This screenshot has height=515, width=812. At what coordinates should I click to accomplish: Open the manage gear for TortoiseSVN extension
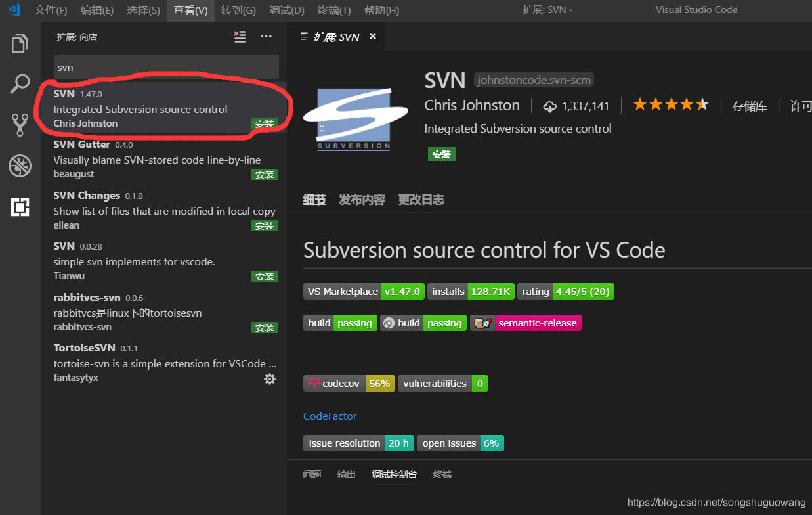click(x=269, y=379)
